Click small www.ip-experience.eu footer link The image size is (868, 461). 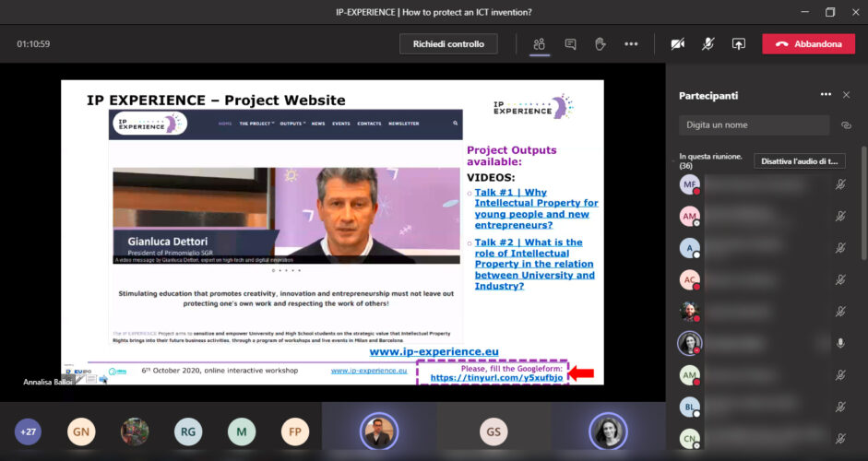point(369,371)
